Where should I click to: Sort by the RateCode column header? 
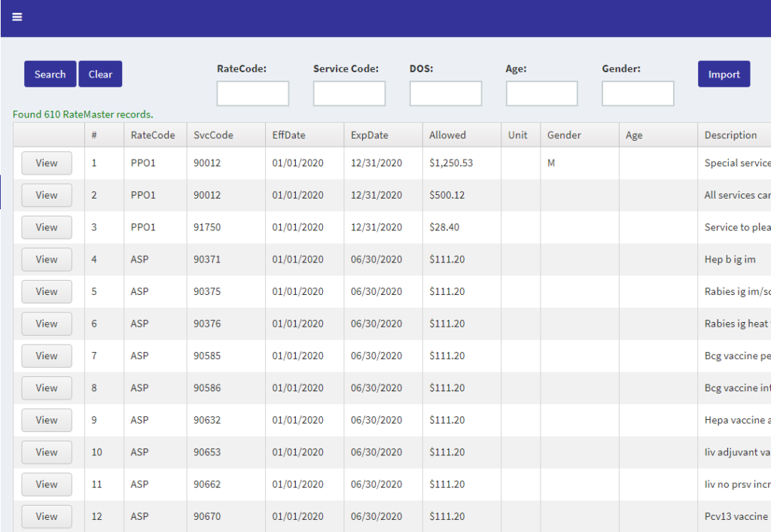(x=153, y=135)
